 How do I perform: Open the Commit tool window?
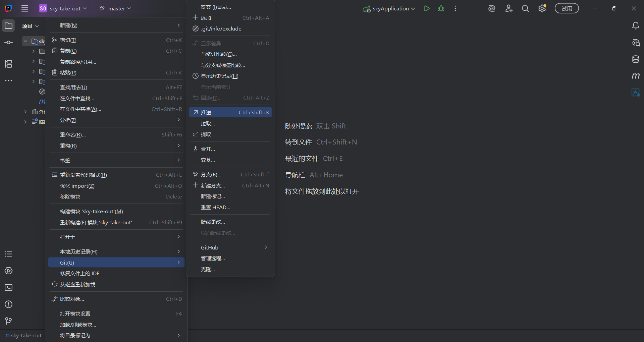point(9,43)
